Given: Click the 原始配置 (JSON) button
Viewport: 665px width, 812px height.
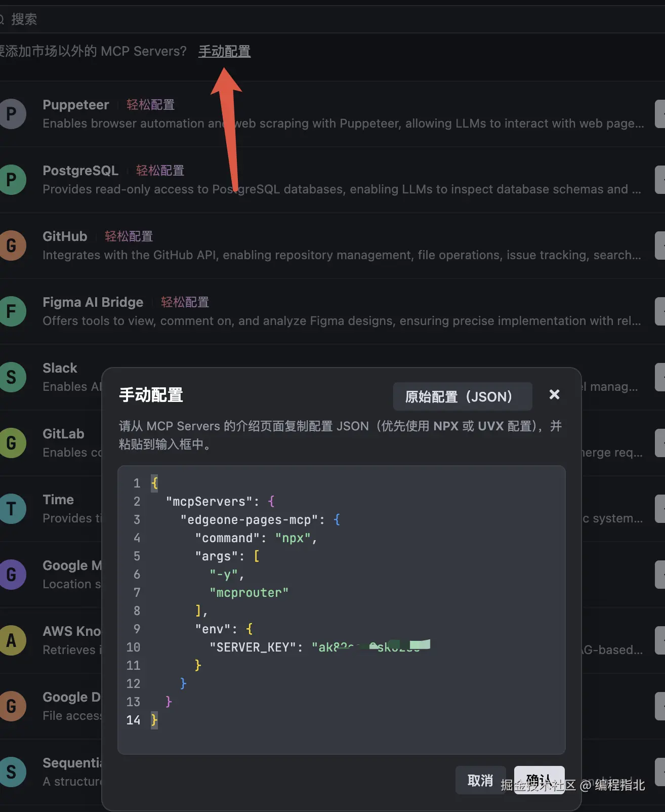Looking at the screenshot, I should (x=463, y=396).
